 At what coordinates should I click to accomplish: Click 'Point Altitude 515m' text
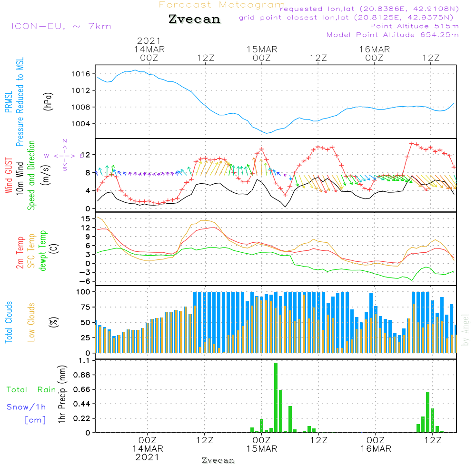point(415,26)
